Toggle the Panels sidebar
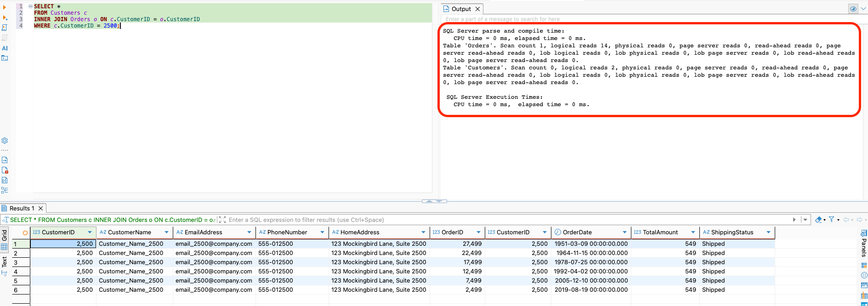 [864, 249]
